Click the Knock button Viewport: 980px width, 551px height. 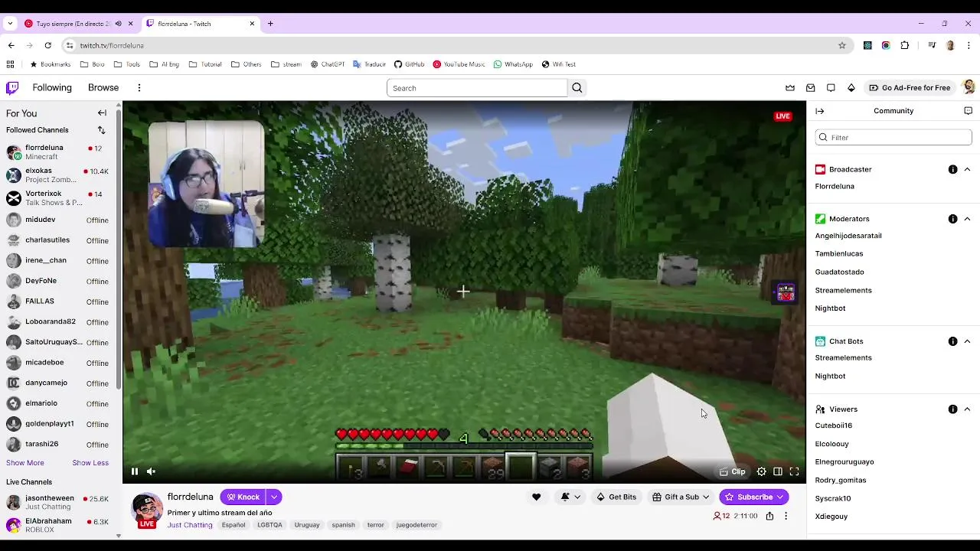(x=243, y=497)
